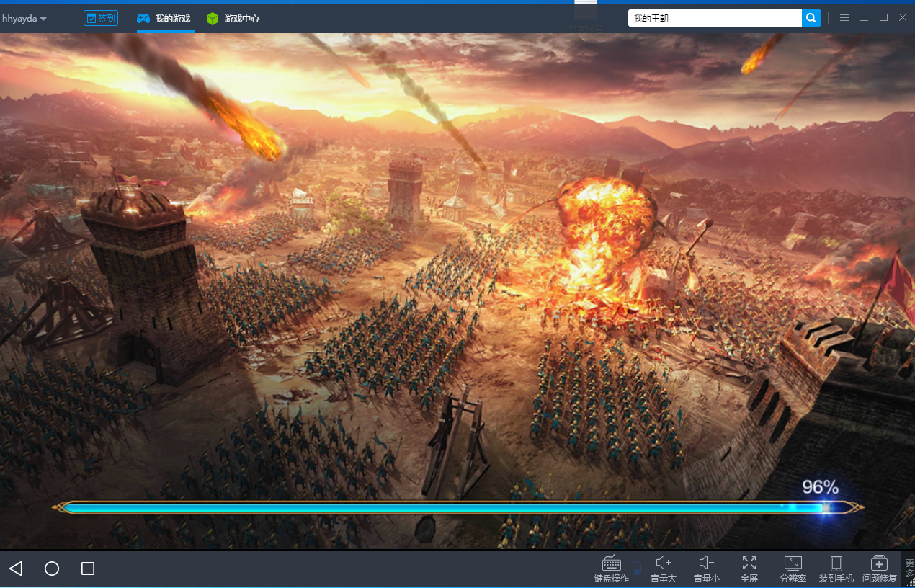The height and width of the screenshot is (588, 915).
Task: Open the hamburger main menu
Action: [844, 18]
